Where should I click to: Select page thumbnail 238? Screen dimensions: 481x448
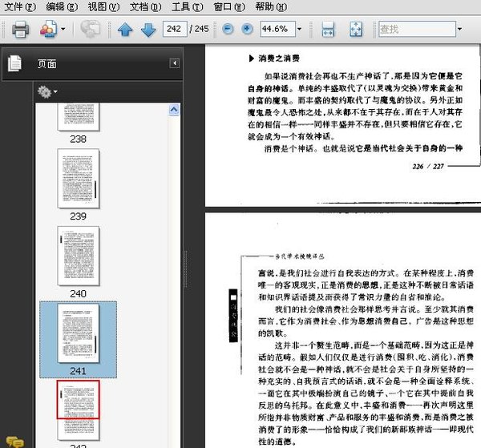pos(79,117)
